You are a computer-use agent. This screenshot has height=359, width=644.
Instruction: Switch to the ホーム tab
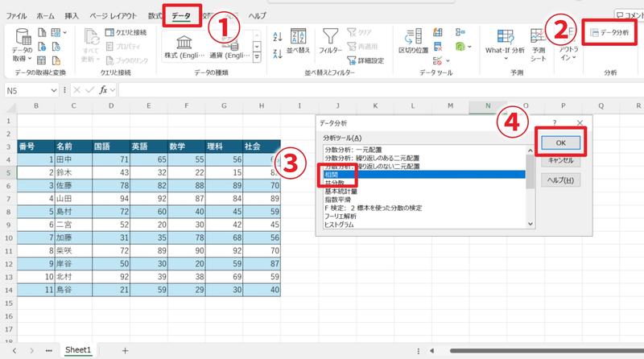[x=45, y=16]
